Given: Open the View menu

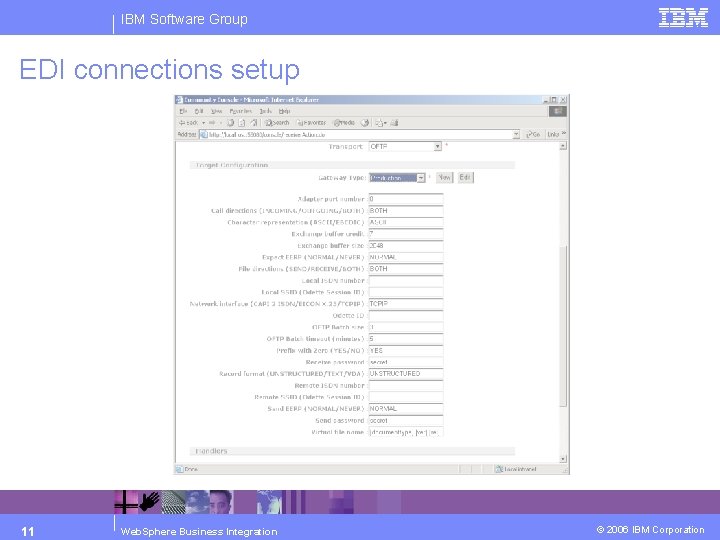Looking at the screenshot, I should click(x=216, y=111).
